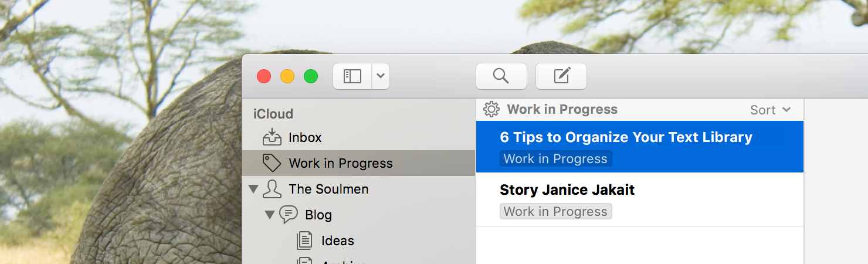Image resolution: width=868 pixels, height=264 pixels.
Task: Select the Blog speech bubble icon
Action: (x=289, y=215)
